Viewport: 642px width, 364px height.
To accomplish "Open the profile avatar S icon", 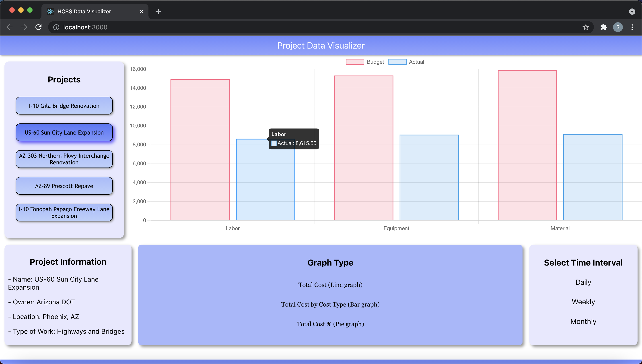I will point(618,27).
